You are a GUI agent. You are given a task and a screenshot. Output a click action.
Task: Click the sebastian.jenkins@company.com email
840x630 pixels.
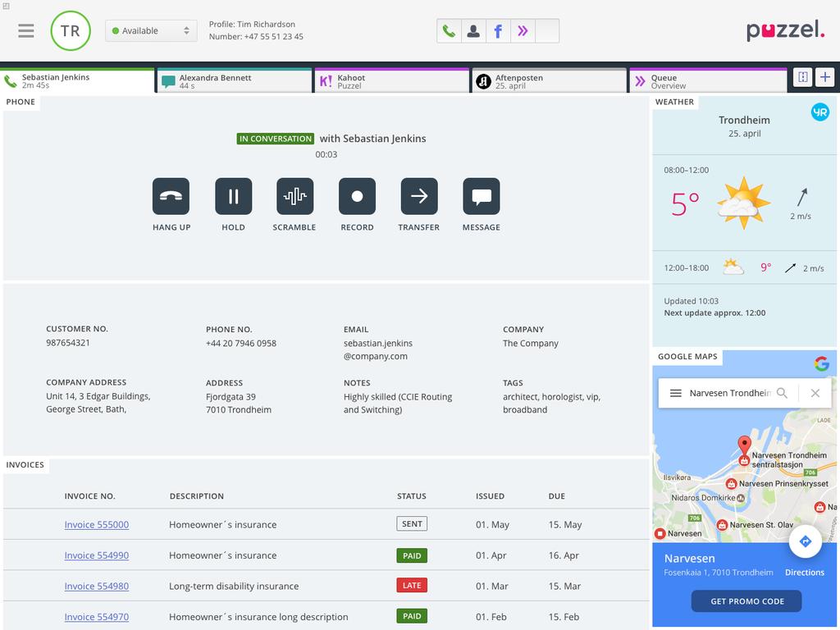pyautogui.click(x=378, y=349)
